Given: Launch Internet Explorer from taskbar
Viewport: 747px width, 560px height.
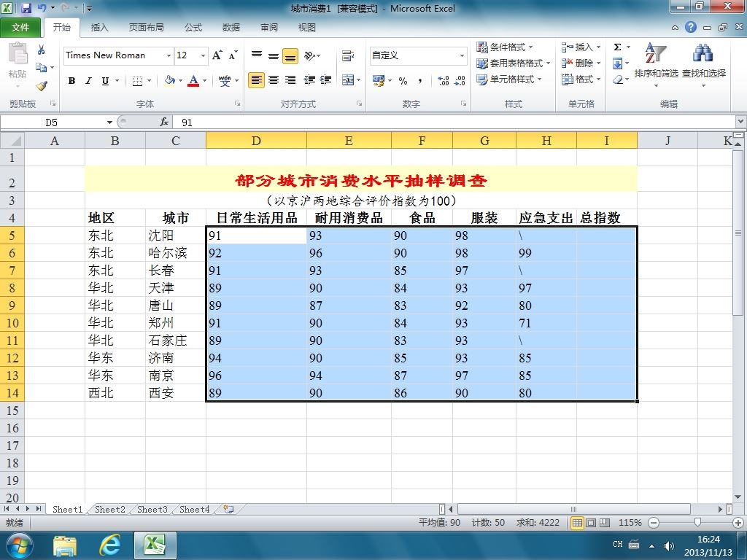Looking at the screenshot, I should pyautogui.click(x=110, y=545).
